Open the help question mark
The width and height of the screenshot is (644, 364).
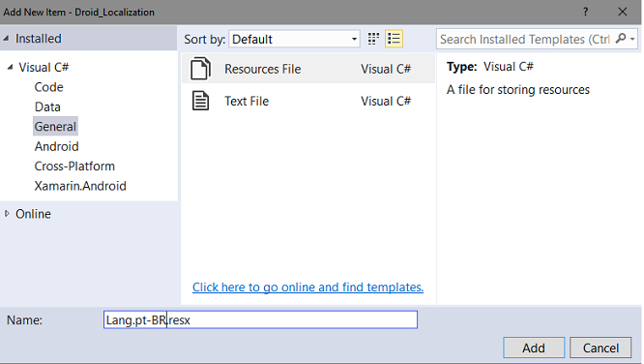tap(585, 12)
